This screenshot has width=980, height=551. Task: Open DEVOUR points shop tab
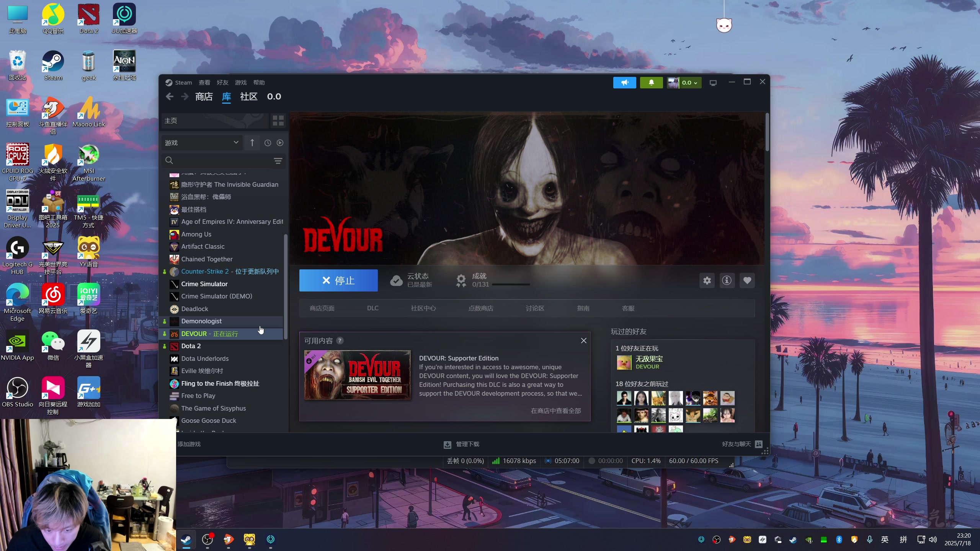click(x=481, y=308)
